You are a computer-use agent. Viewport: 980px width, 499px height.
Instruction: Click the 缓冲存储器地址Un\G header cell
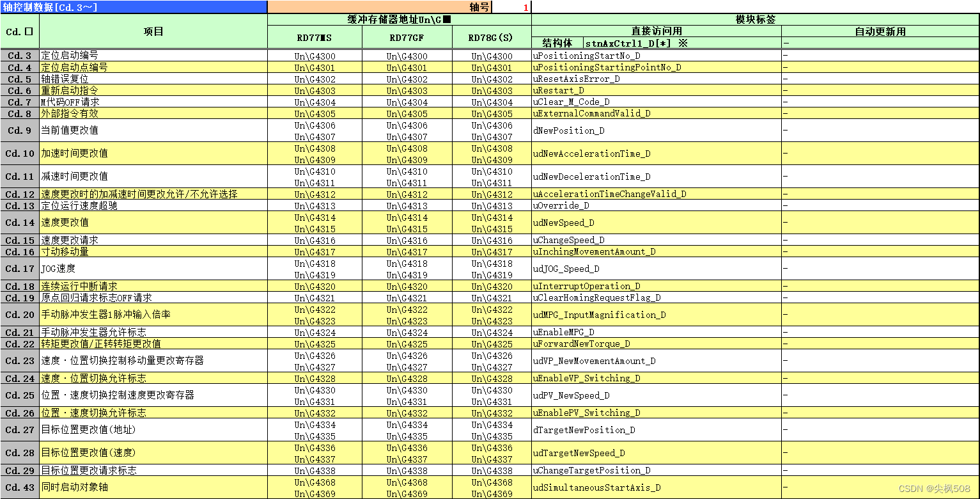tap(400, 20)
